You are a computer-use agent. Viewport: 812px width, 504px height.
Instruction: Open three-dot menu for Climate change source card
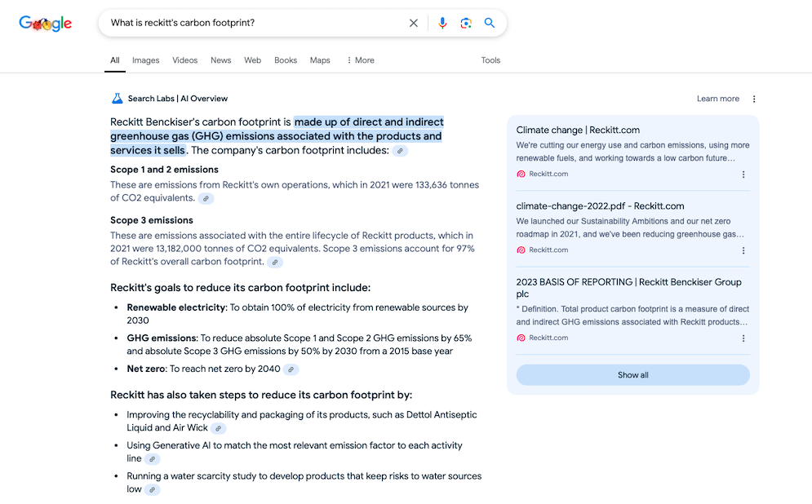pos(743,175)
